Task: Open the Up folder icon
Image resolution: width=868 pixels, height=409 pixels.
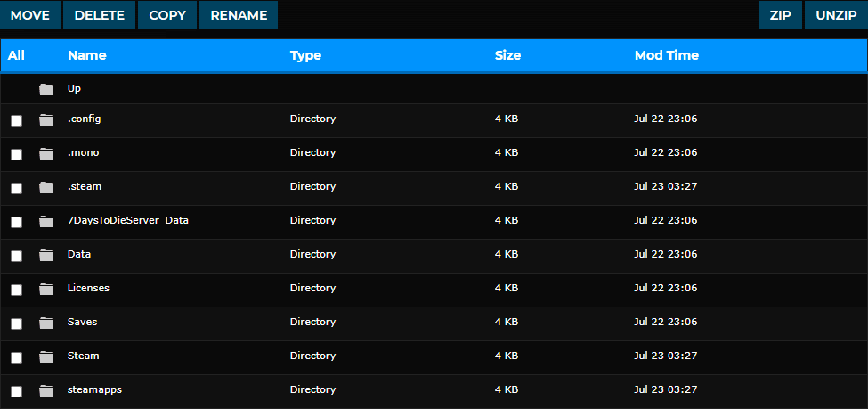Action: 46,89
